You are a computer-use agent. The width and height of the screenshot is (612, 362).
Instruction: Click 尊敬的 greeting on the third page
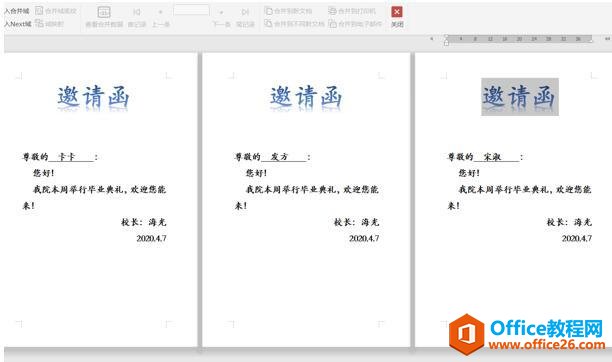(x=460, y=157)
